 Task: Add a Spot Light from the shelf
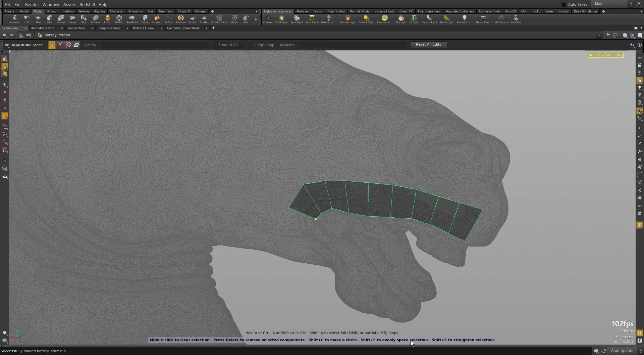pos(297,19)
